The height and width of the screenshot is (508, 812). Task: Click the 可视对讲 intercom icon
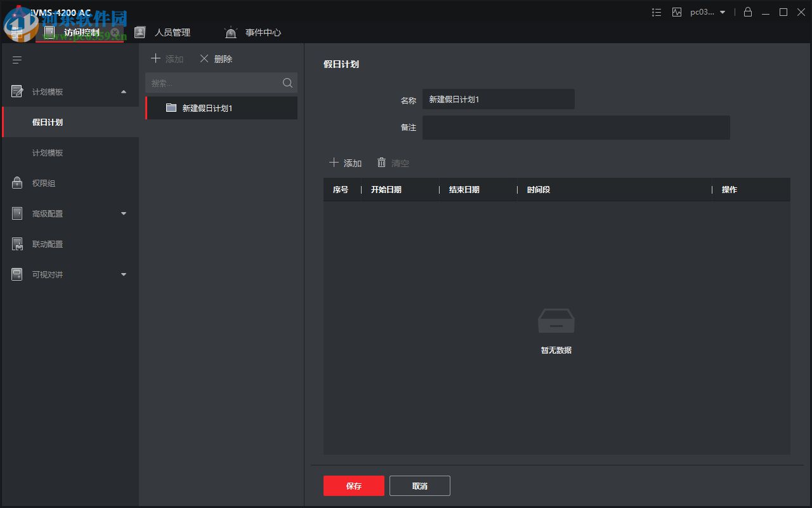17,274
